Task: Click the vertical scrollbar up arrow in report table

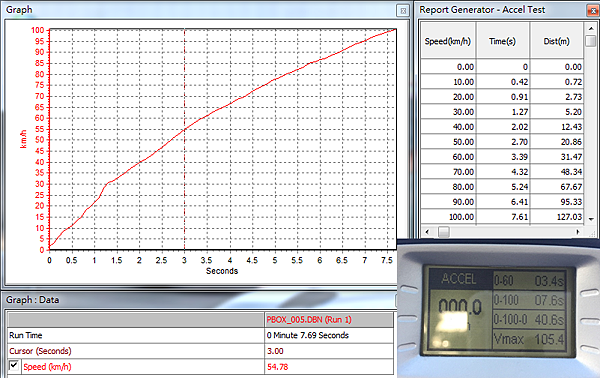Action: click(x=591, y=28)
